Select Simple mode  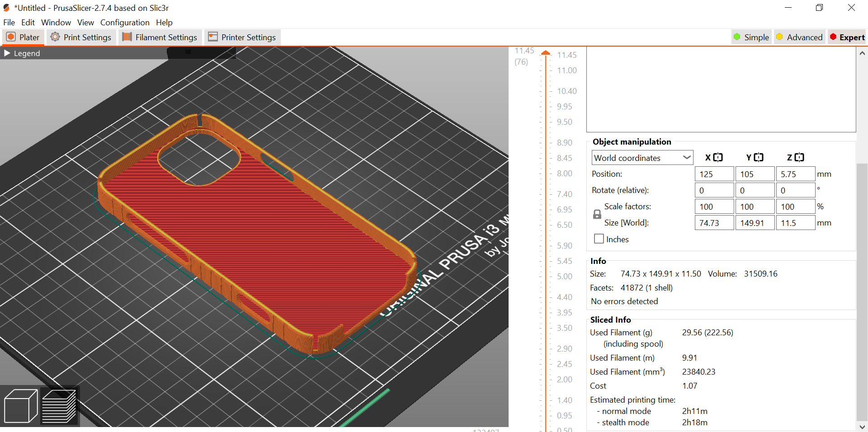(751, 37)
